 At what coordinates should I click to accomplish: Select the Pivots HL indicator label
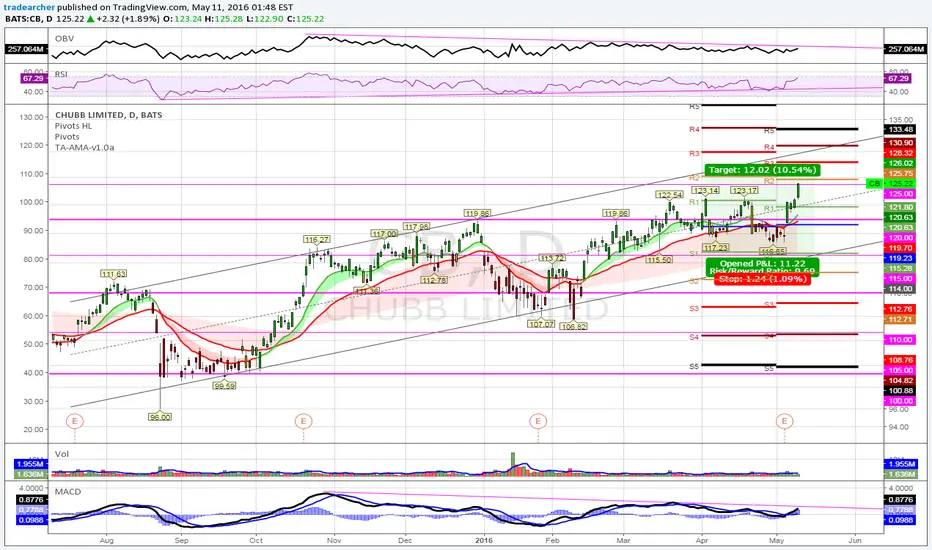[73, 126]
